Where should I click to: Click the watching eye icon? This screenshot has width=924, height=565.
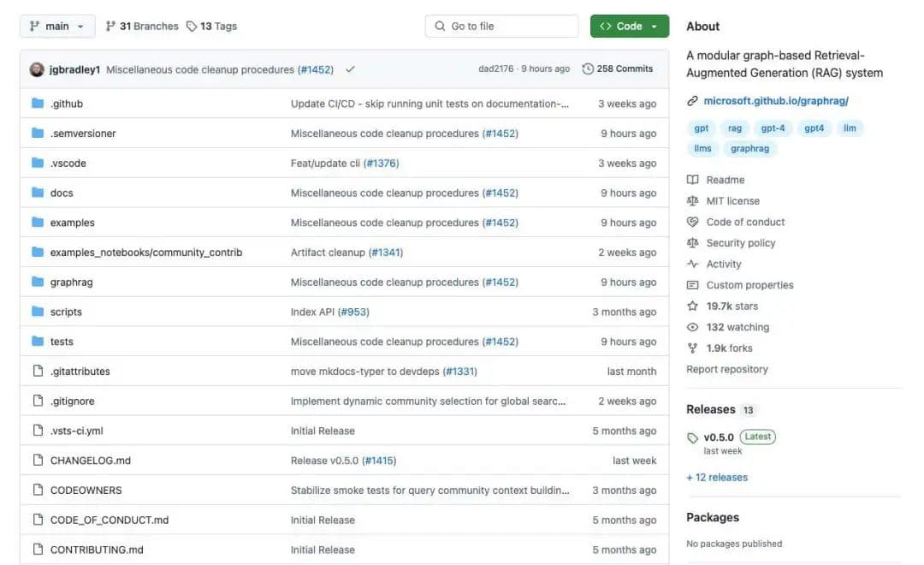[x=693, y=327]
